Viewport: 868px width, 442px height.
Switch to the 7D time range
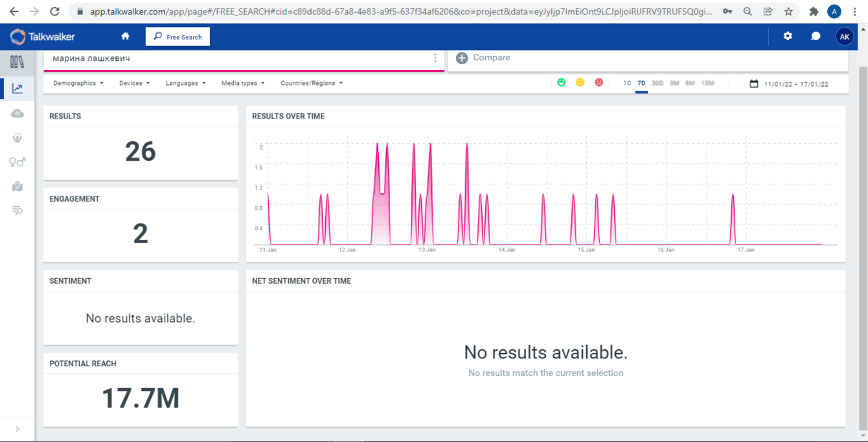pyautogui.click(x=641, y=83)
